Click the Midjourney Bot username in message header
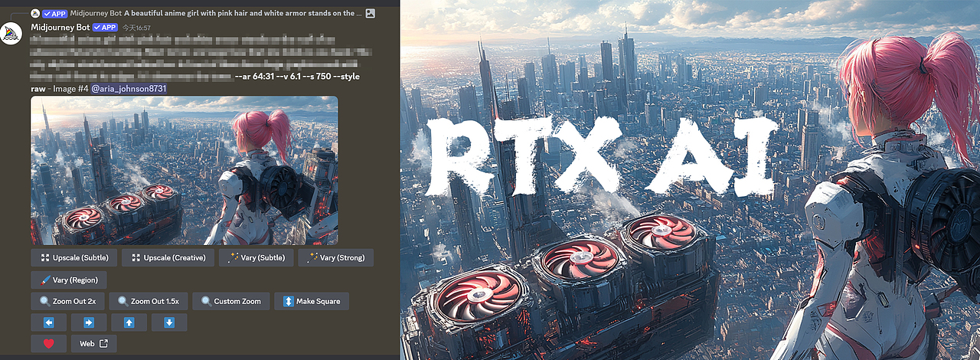Image resolution: width=980 pixels, height=360 pixels. 60,27
